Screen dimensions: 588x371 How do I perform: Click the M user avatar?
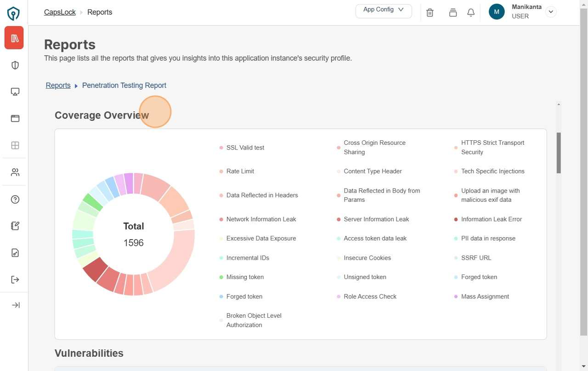(x=497, y=12)
